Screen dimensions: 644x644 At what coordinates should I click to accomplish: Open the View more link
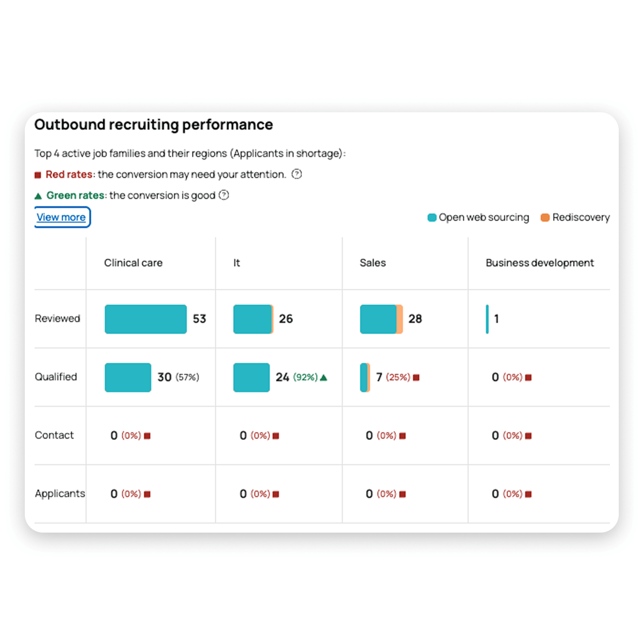tap(61, 217)
